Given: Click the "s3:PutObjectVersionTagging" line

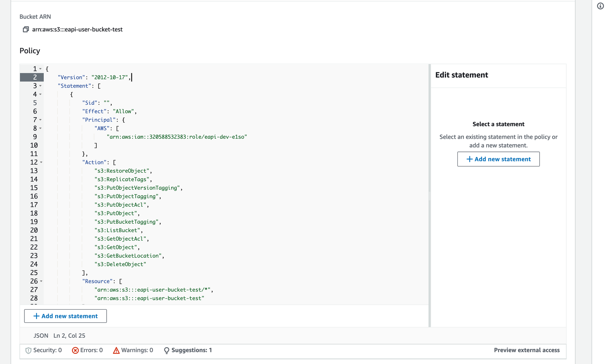Looking at the screenshot, I should pos(138,188).
